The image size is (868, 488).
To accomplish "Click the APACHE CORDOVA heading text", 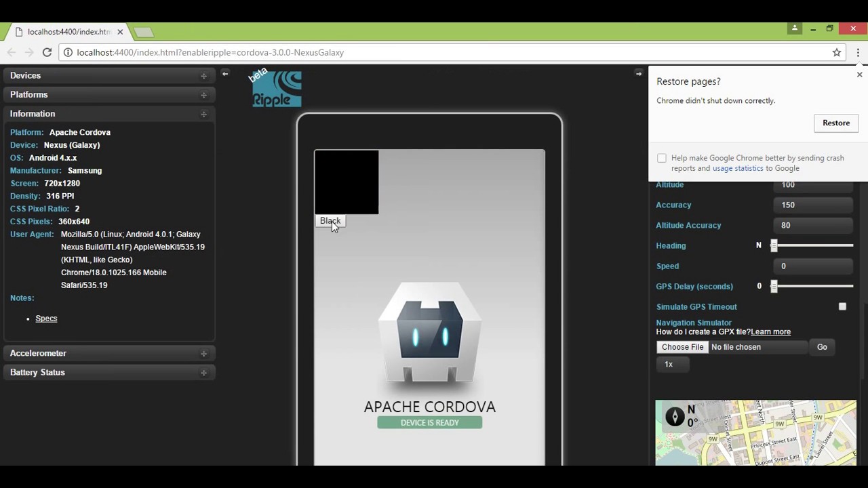I will click(430, 407).
